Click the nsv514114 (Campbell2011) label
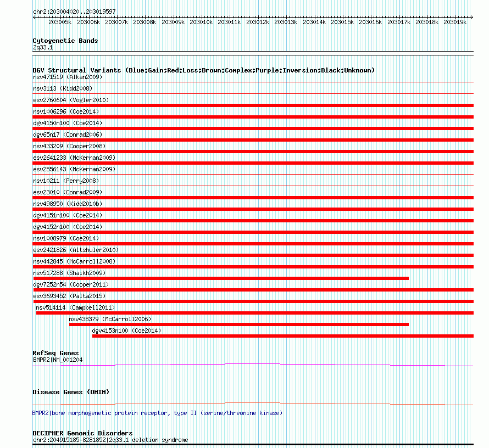The height and width of the screenshot is (448, 489). [x=75, y=307]
